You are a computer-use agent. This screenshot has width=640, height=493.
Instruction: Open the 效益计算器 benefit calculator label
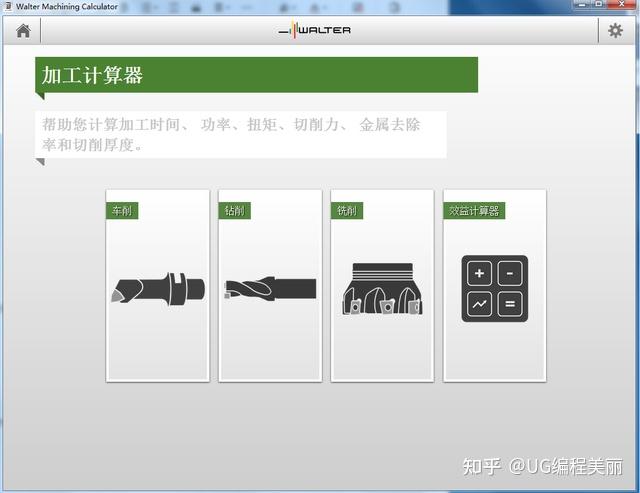click(x=474, y=211)
